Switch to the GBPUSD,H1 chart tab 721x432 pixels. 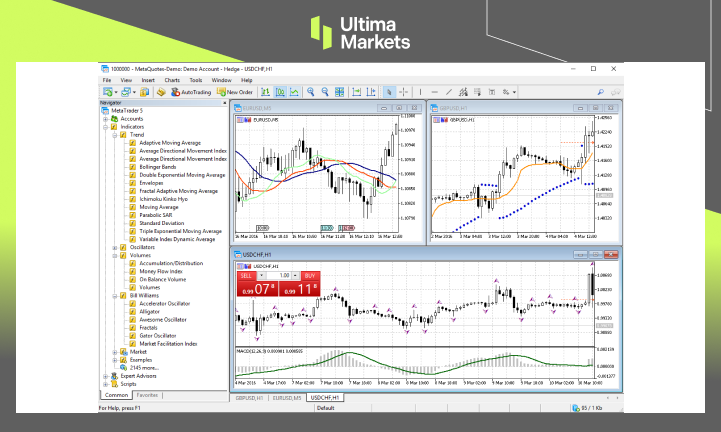(x=249, y=398)
